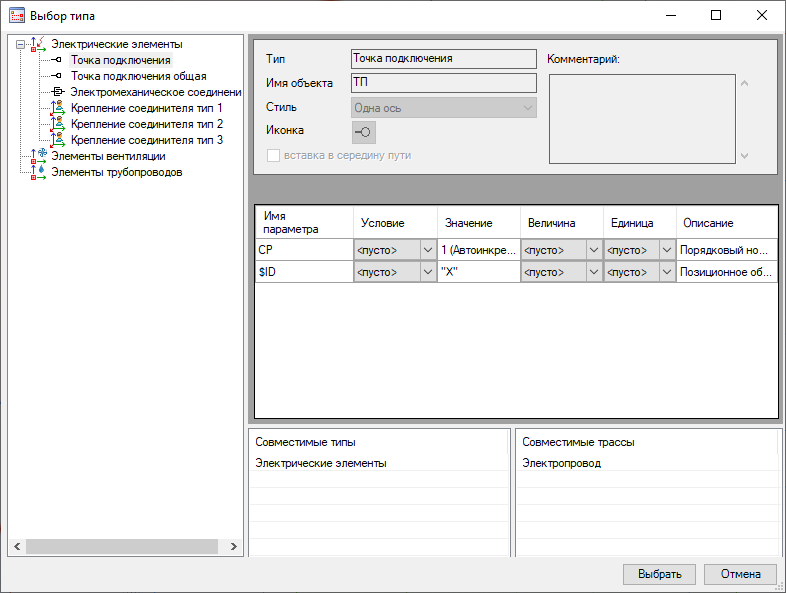
Task: Click the Электрические элементы category icon
Action: click(x=39, y=44)
